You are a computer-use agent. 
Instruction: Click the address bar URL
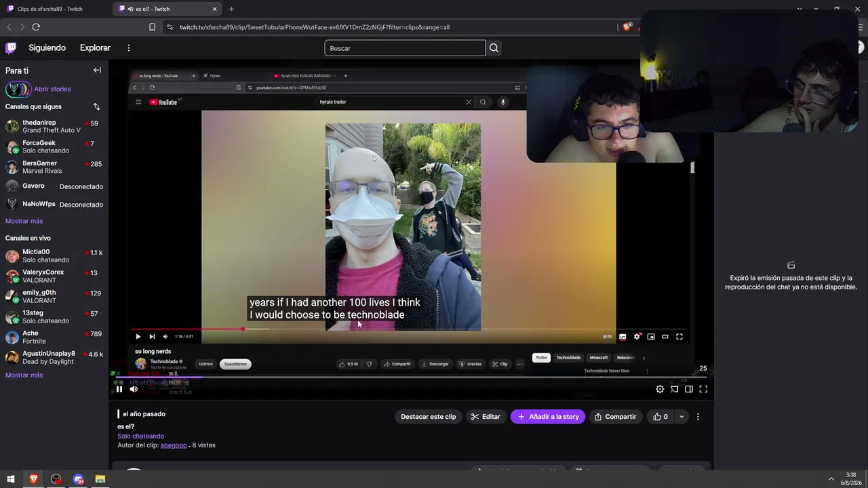315,27
